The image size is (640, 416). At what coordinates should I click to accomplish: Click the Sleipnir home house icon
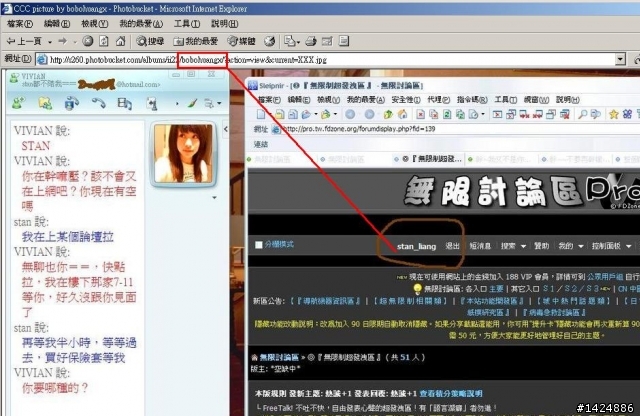[402, 114]
